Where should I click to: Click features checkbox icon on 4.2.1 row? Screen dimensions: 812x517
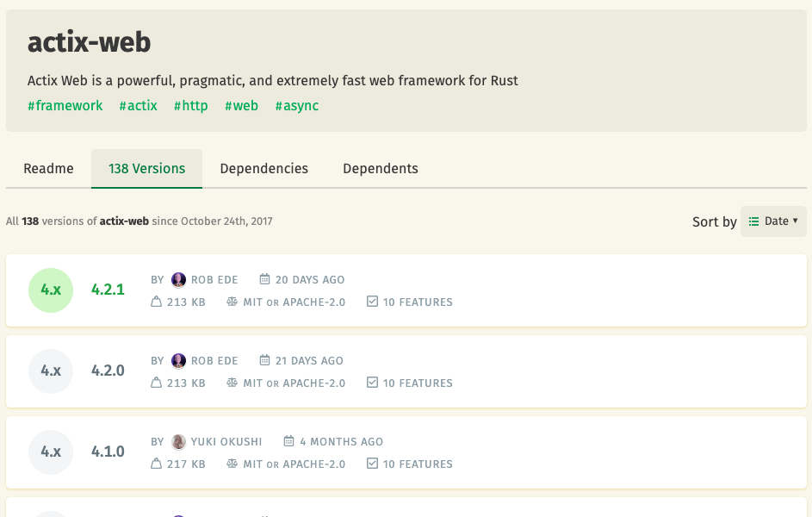click(372, 302)
